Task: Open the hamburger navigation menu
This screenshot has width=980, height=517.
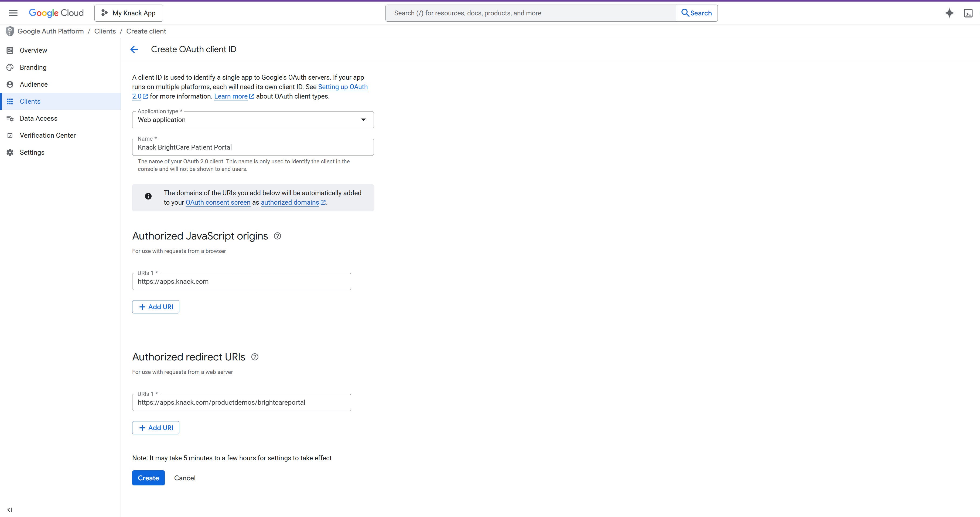Action: pos(13,13)
